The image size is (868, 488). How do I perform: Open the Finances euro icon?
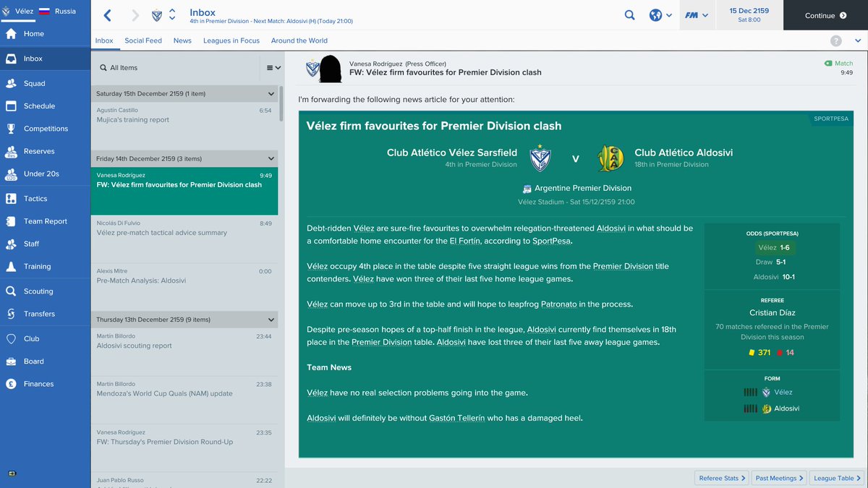click(x=11, y=384)
